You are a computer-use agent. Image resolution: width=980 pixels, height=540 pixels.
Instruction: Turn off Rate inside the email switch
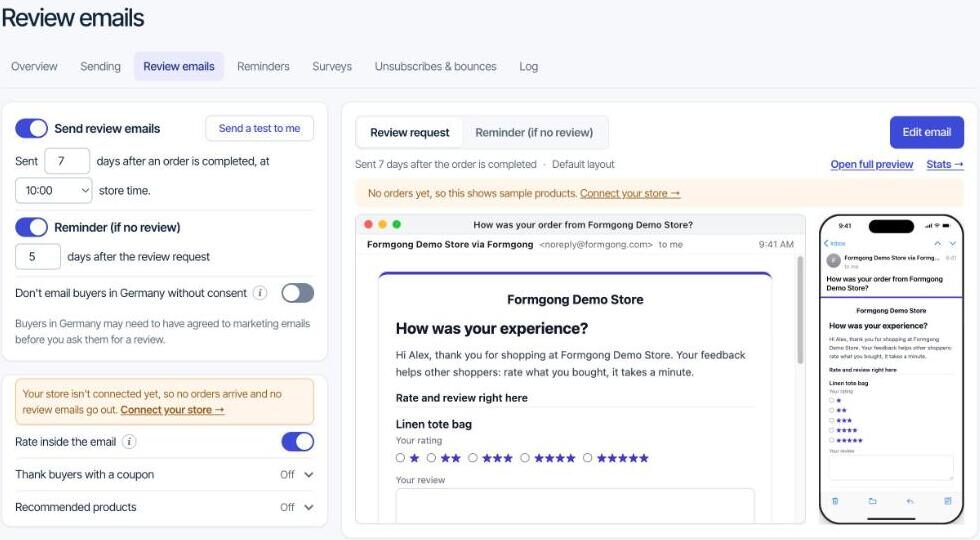click(x=298, y=442)
